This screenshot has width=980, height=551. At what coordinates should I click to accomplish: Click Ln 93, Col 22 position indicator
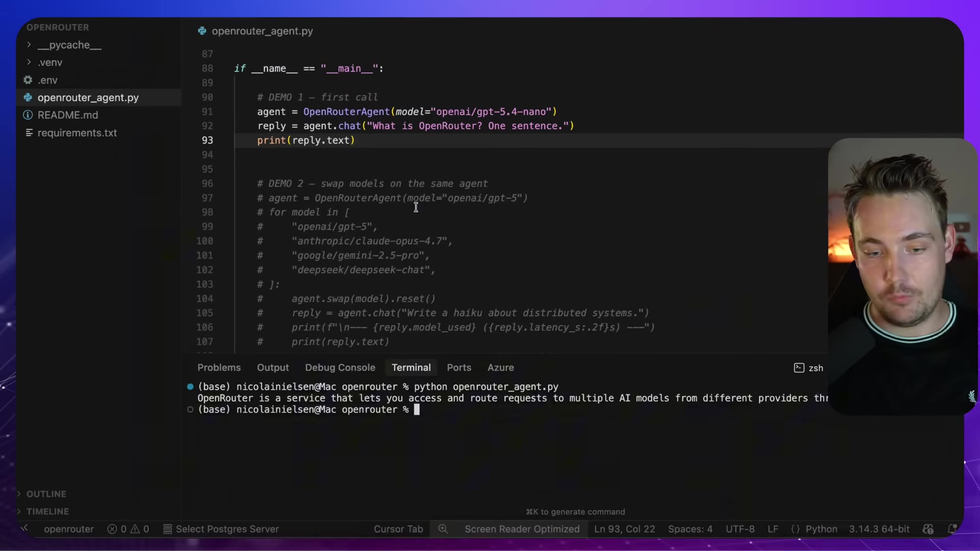624,529
